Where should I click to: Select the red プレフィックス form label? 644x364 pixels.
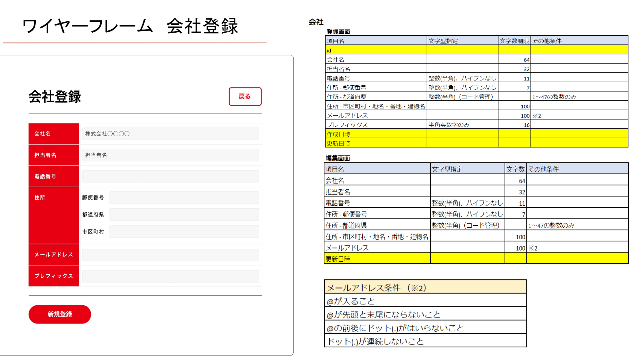point(54,276)
